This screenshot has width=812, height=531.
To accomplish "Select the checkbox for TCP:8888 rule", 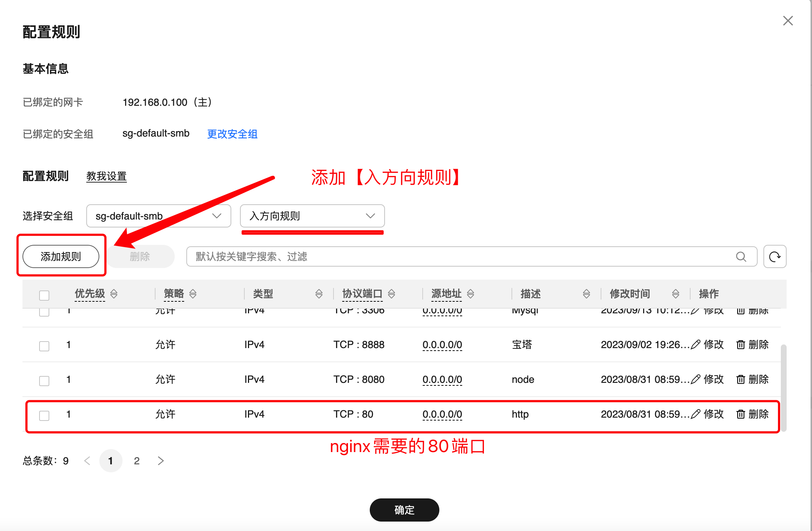I will [44, 346].
